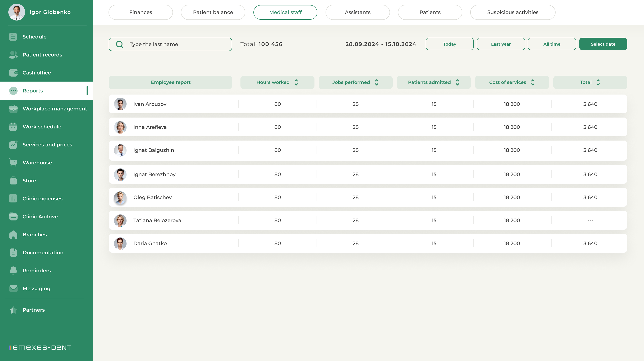This screenshot has width=644, height=361.
Task: Select the Medical staff tab
Action: [285, 12]
